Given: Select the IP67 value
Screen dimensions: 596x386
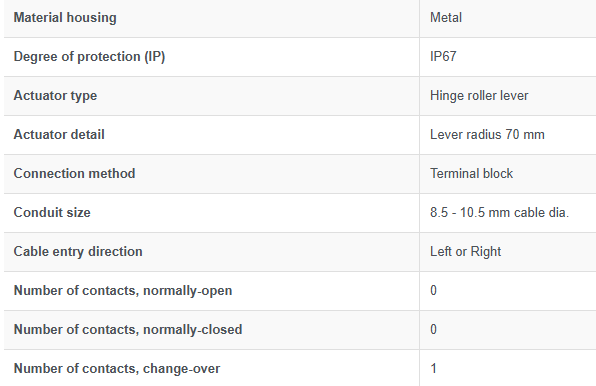Looking at the screenshot, I should tap(443, 57).
